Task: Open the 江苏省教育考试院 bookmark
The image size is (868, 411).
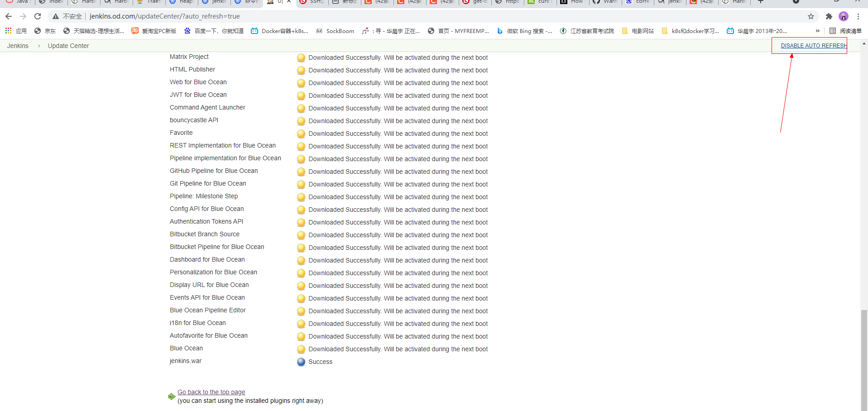Action: [x=587, y=31]
